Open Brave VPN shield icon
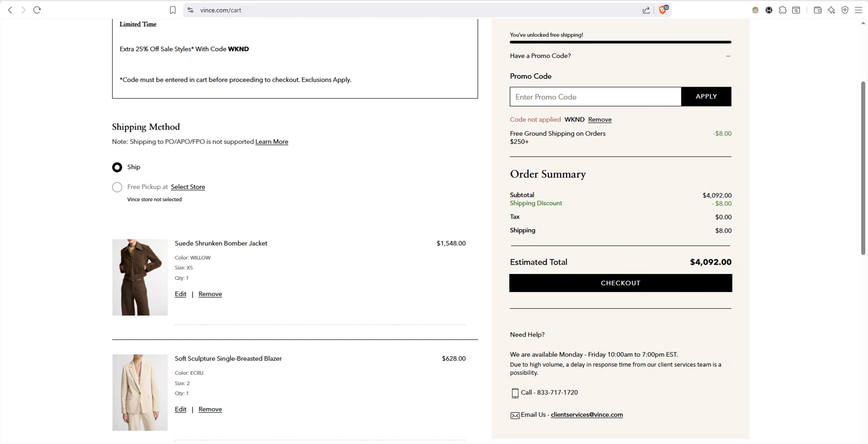 click(845, 10)
